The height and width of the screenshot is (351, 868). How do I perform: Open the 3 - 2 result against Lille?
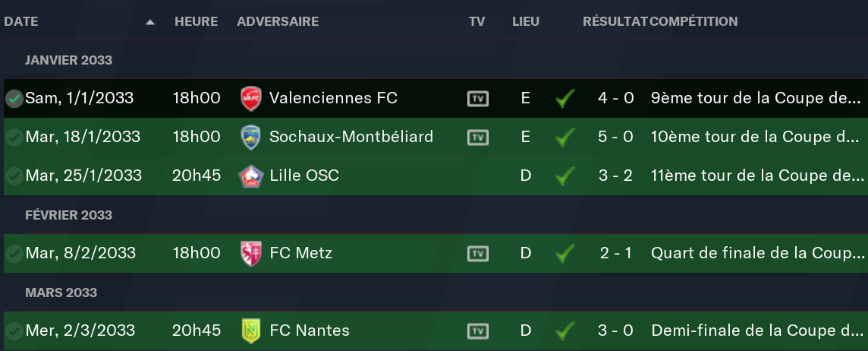coord(615,176)
